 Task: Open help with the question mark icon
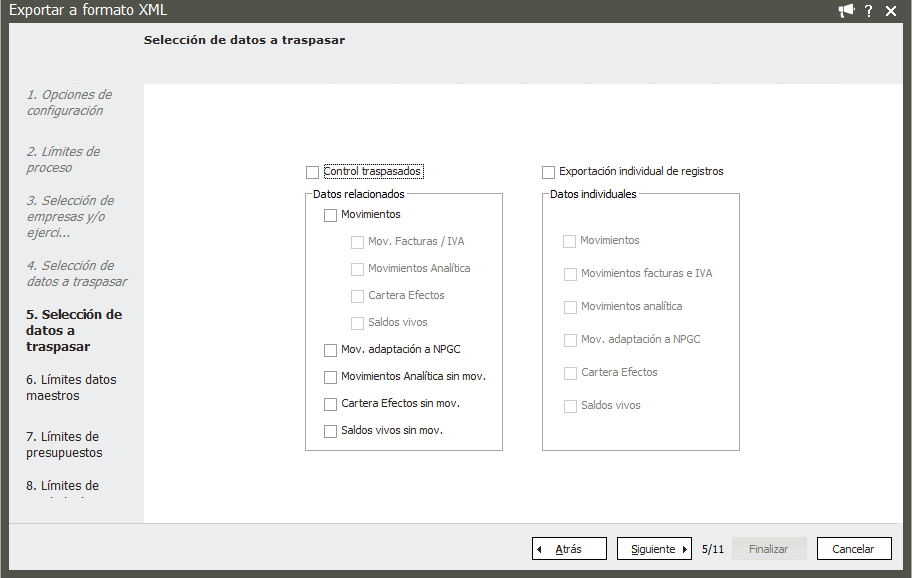[x=869, y=11]
